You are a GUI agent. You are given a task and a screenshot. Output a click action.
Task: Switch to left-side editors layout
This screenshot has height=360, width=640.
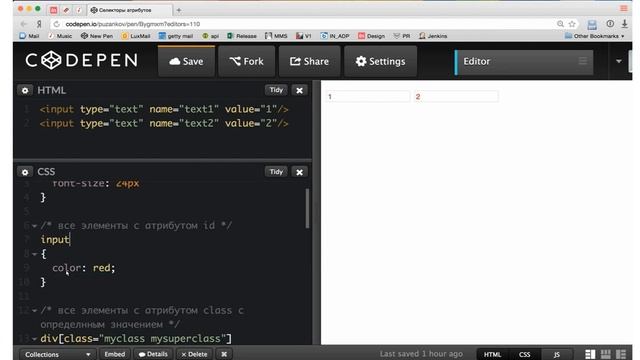pos(590,354)
